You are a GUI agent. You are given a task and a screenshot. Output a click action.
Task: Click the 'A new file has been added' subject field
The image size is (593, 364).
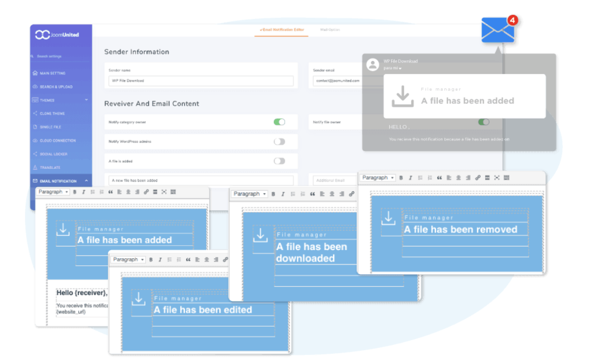click(x=201, y=180)
